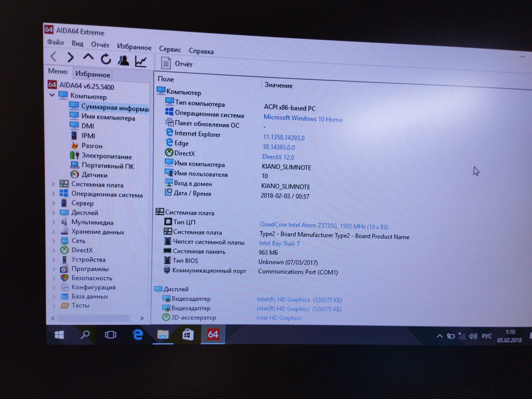Open the QuadCore Intel Atom Z3735G link
The width and height of the screenshot is (532, 399).
point(324,226)
